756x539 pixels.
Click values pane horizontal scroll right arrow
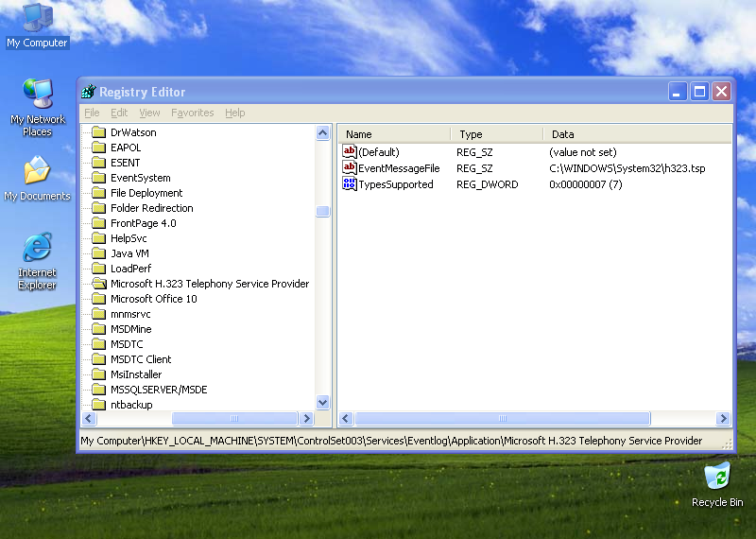pos(723,418)
